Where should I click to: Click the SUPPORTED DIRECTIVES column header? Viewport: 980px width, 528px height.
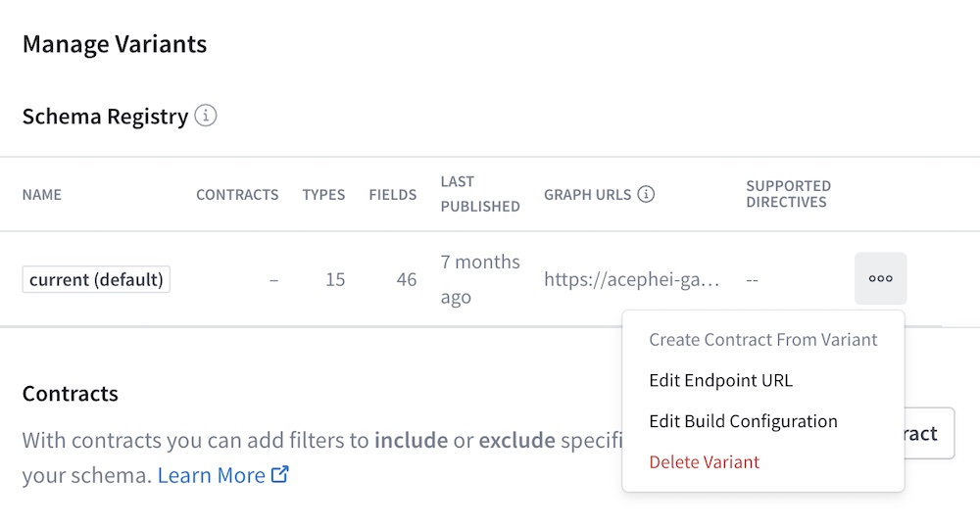tap(789, 194)
